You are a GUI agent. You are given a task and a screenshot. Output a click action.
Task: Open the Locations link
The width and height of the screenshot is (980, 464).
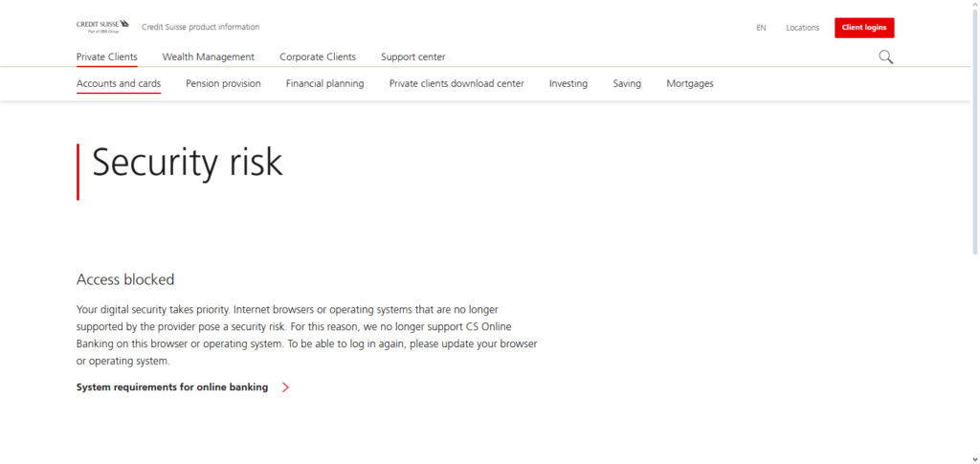pyautogui.click(x=802, y=28)
